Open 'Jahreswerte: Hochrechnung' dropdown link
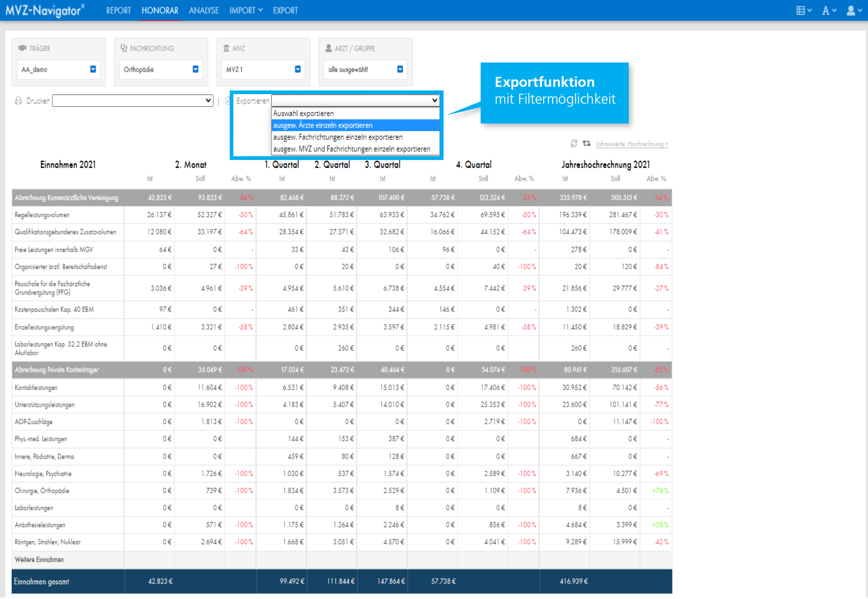868x599 pixels. [x=632, y=144]
